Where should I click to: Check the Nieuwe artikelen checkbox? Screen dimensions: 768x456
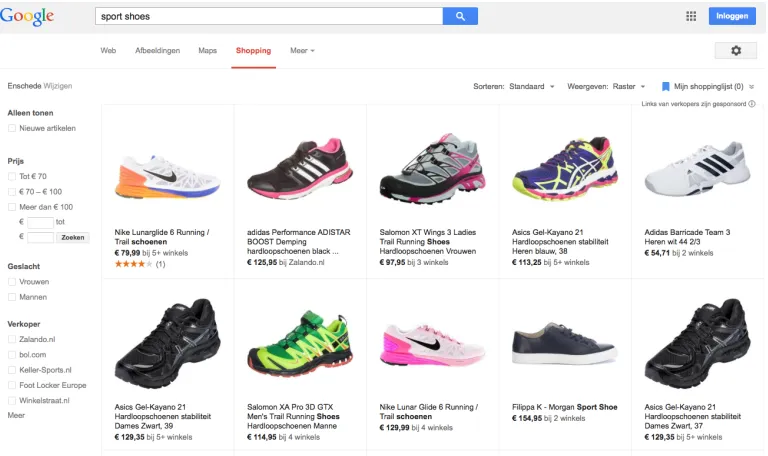[12, 128]
